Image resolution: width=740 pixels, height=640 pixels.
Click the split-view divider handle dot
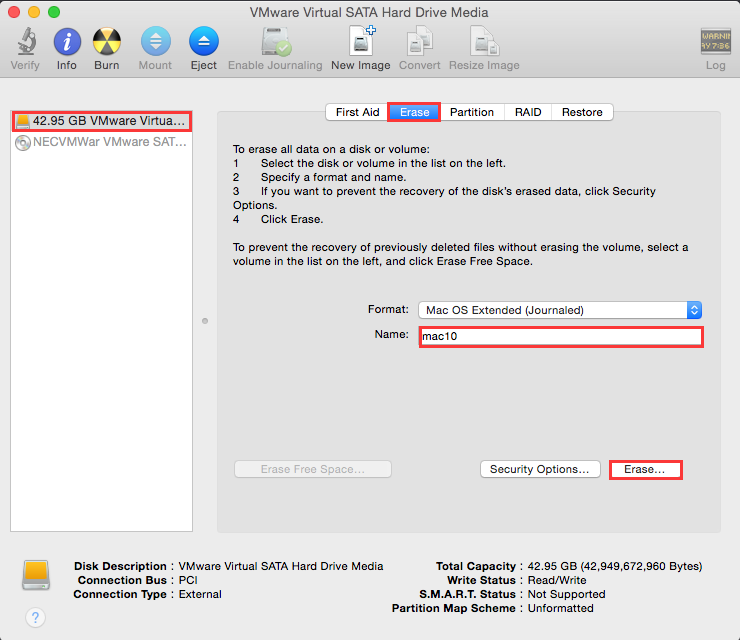(x=205, y=321)
